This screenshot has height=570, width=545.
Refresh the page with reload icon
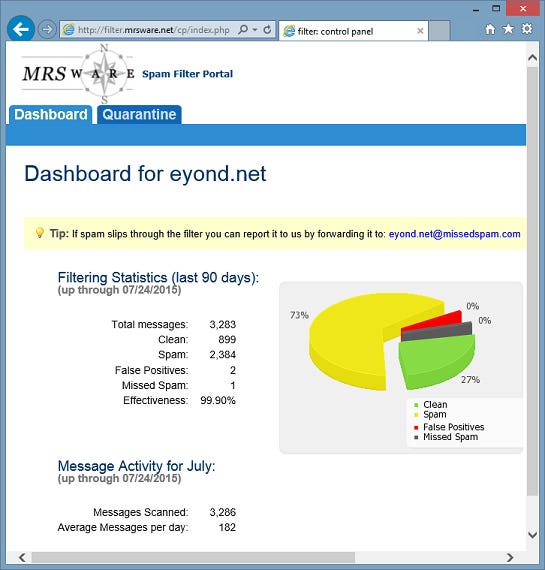[x=267, y=29]
